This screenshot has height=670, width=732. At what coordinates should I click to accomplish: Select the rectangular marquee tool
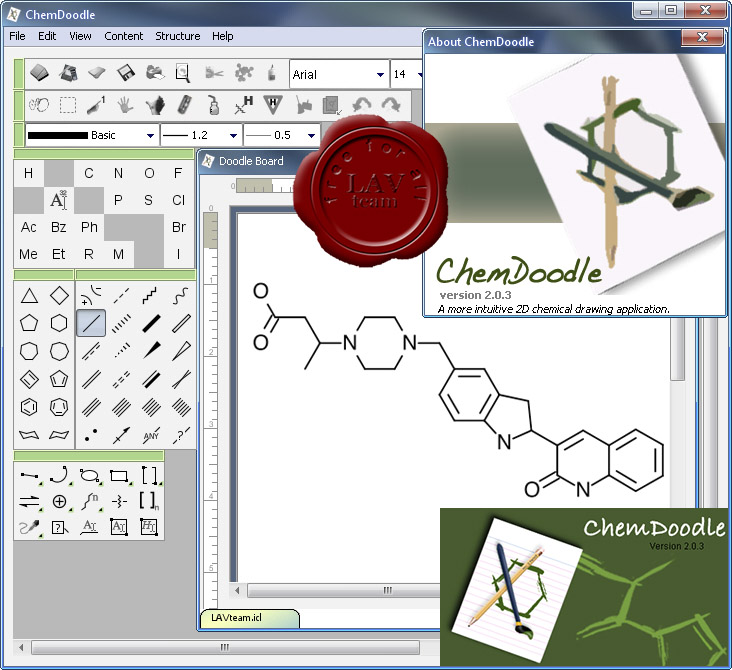[x=68, y=105]
